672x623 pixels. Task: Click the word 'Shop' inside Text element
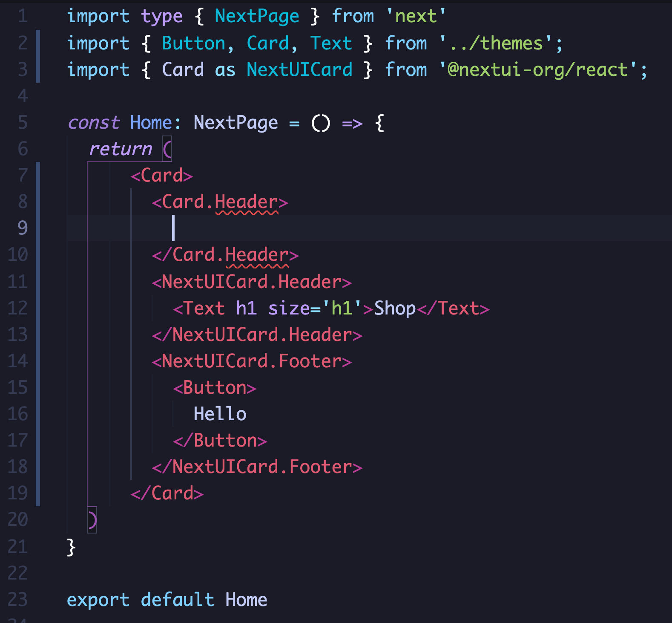point(395,309)
